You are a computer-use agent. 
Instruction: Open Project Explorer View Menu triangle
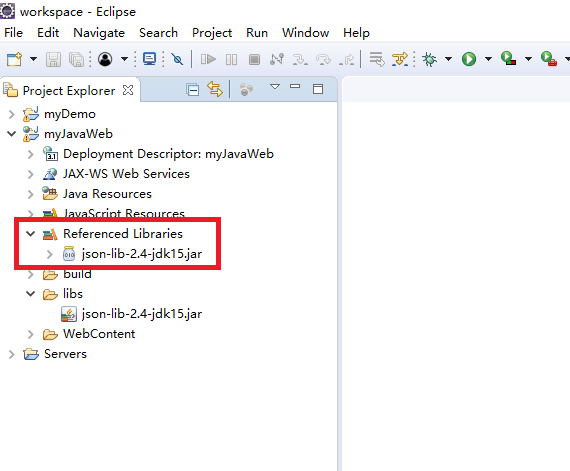[x=275, y=87]
